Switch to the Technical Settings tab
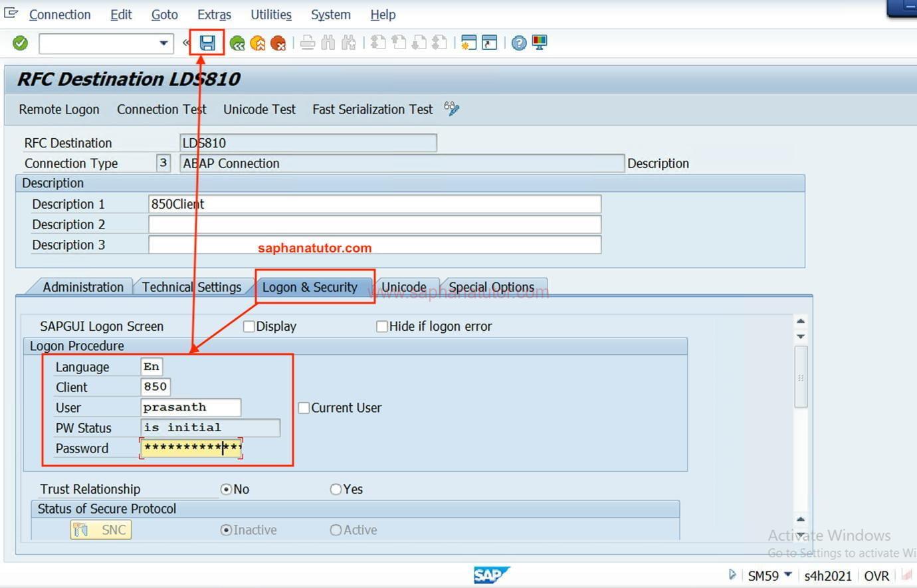917x588 pixels. 191,287
